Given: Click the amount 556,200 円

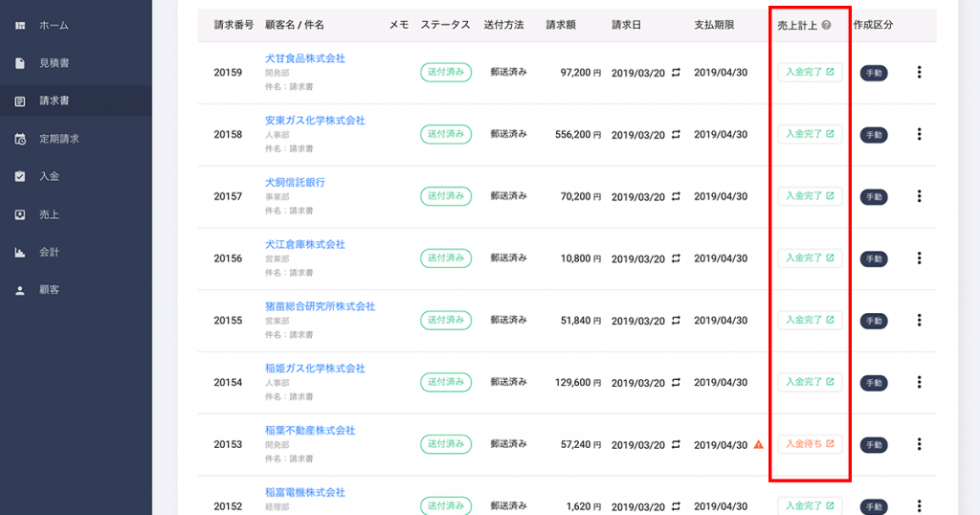Looking at the screenshot, I should pyautogui.click(x=577, y=134).
